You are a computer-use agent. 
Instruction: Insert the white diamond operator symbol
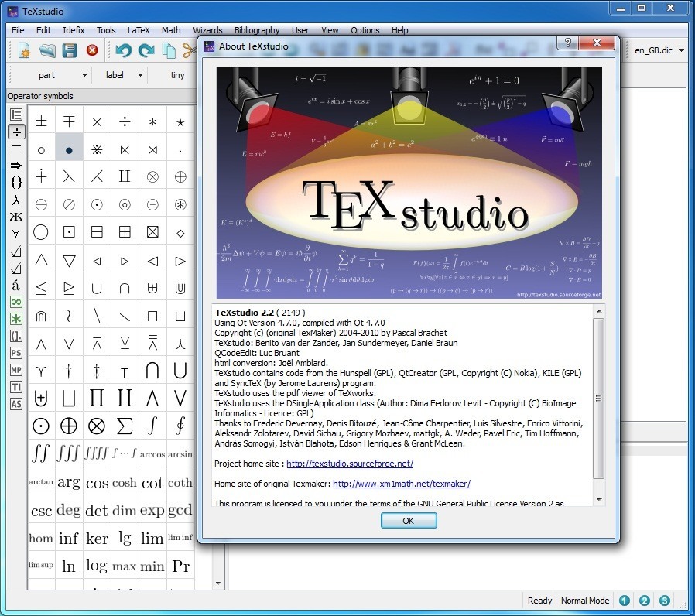180,233
